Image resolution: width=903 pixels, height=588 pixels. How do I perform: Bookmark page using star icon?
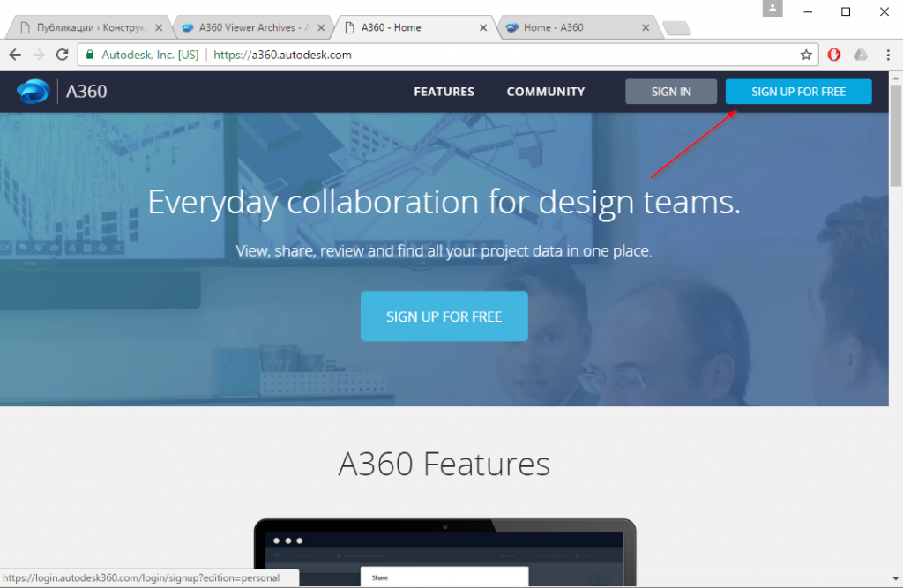click(x=806, y=55)
